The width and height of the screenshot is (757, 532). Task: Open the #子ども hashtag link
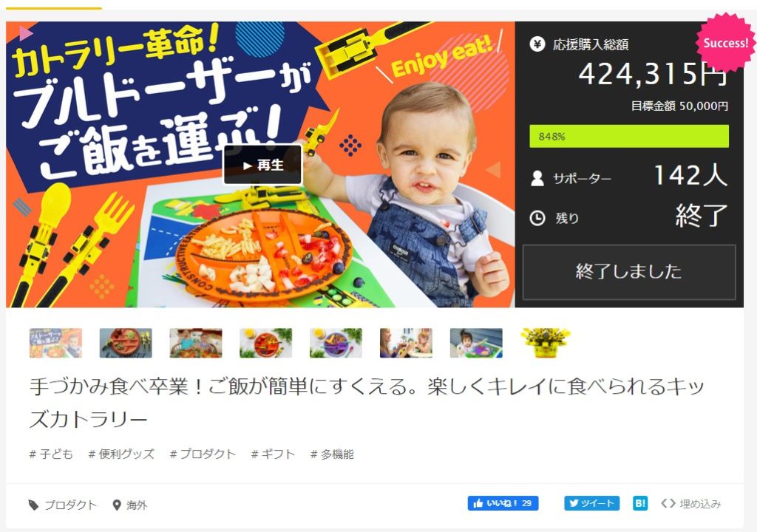tap(51, 454)
